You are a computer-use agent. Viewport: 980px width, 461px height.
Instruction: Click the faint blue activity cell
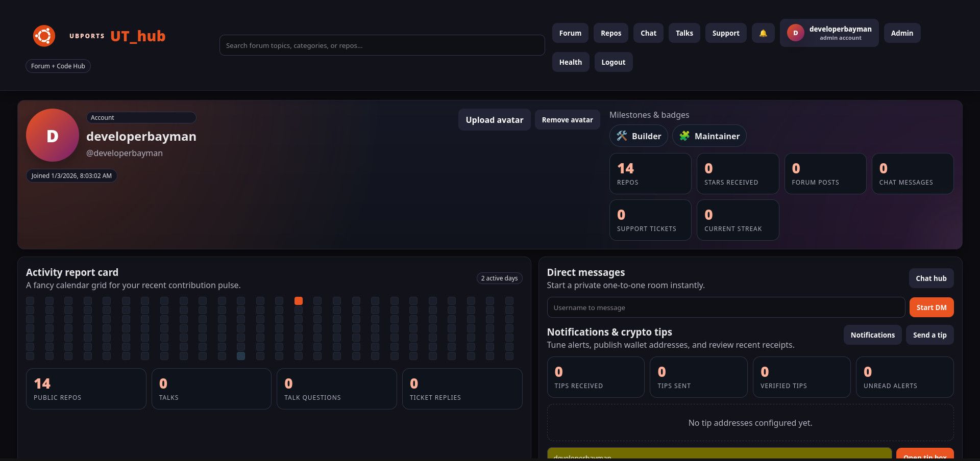tap(241, 356)
